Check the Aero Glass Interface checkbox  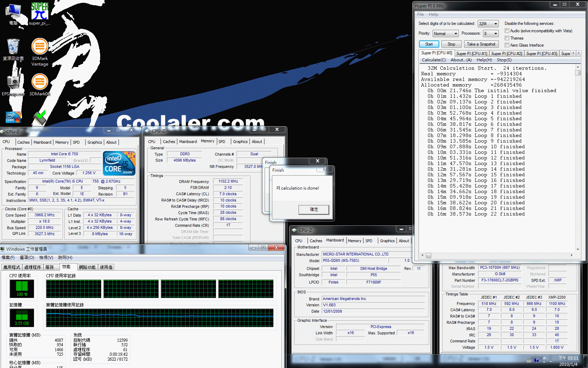pyautogui.click(x=507, y=45)
